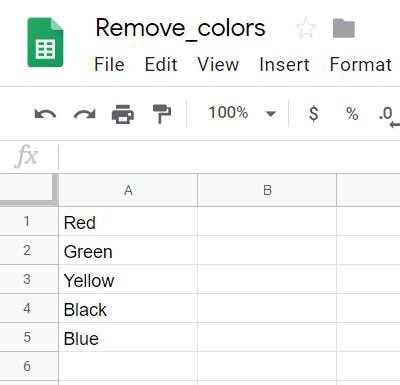Viewport: 400px width, 385px height.
Task: Select column A header
Action: [x=128, y=190]
